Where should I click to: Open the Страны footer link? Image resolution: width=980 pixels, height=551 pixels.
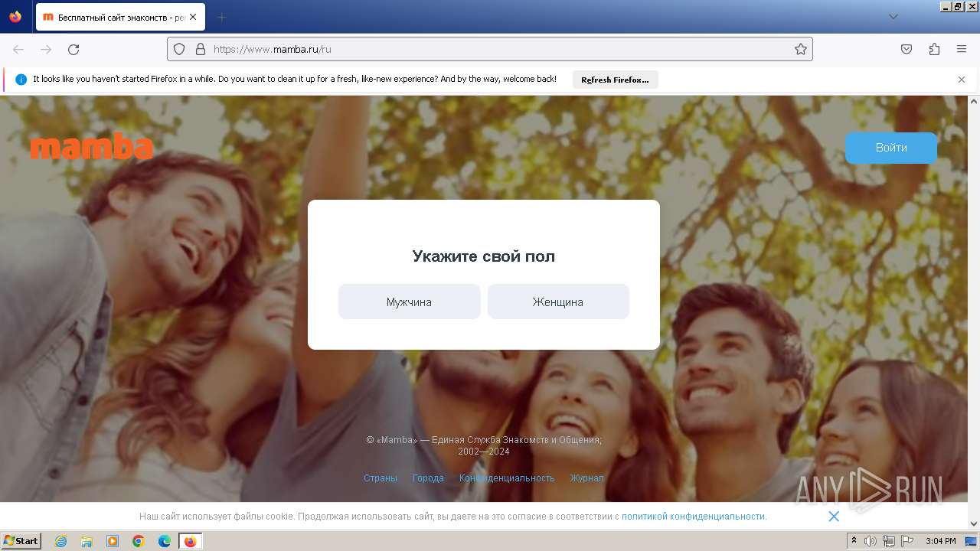pyautogui.click(x=381, y=478)
